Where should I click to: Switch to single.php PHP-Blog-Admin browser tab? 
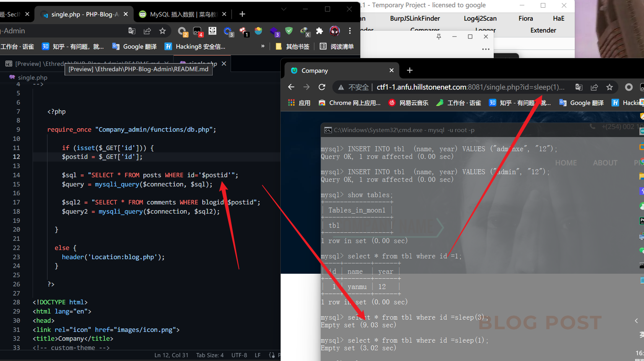[x=84, y=14]
